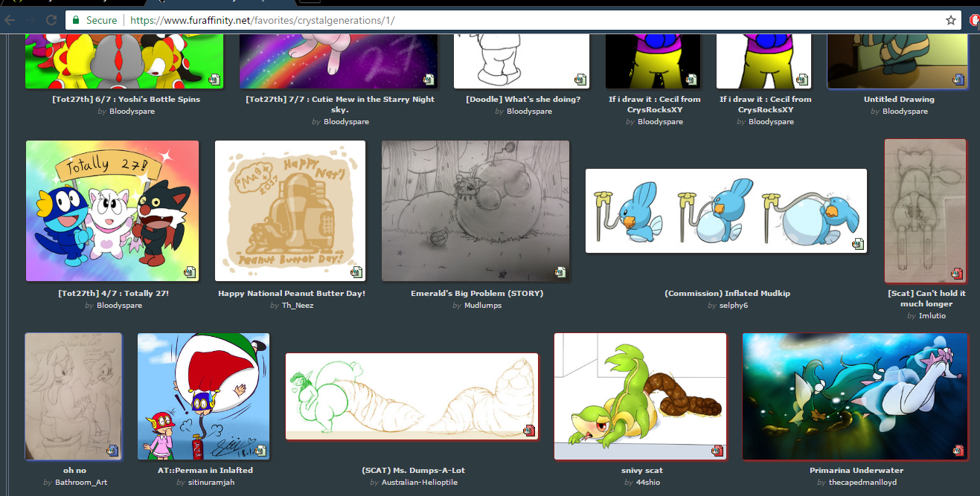Viewport: 980px width, 496px height.
Task: Click the file-type icon on Totally 27! thumbnail
Action: coord(190,271)
